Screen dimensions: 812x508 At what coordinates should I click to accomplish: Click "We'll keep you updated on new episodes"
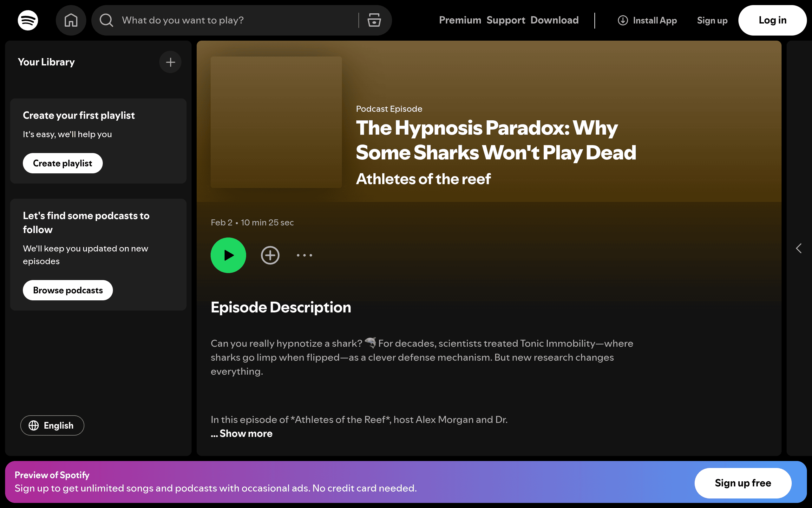click(x=86, y=255)
